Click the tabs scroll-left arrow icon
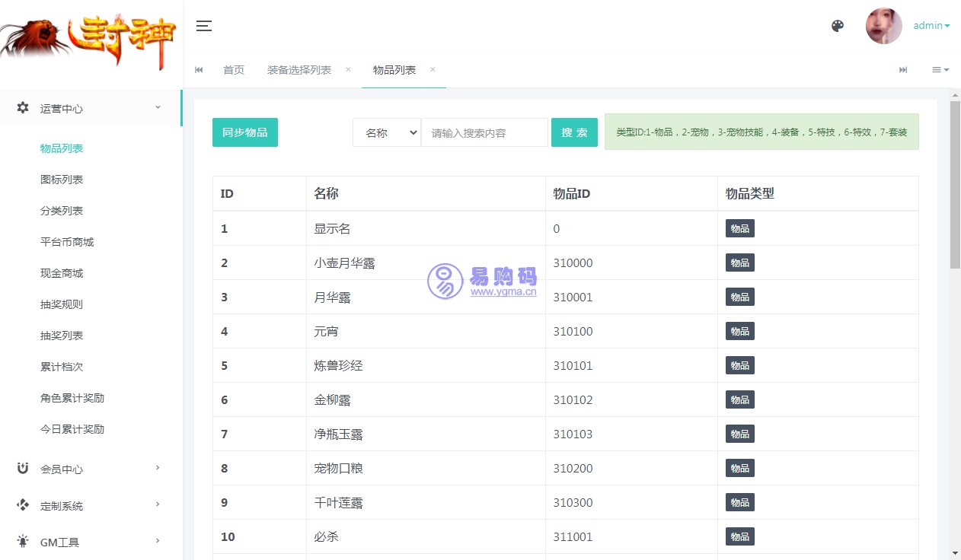Image resolution: width=961 pixels, height=560 pixels. 199,70
